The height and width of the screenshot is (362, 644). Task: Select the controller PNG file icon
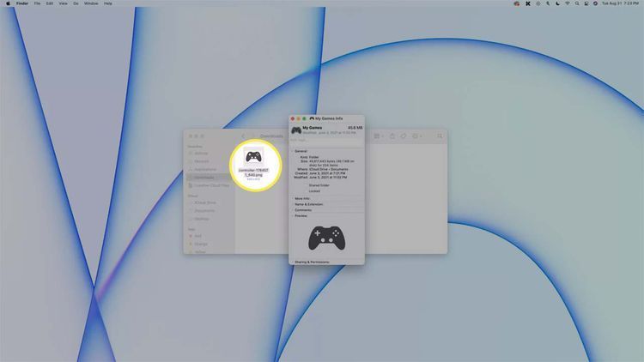pyautogui.click(x=254, y=157)
